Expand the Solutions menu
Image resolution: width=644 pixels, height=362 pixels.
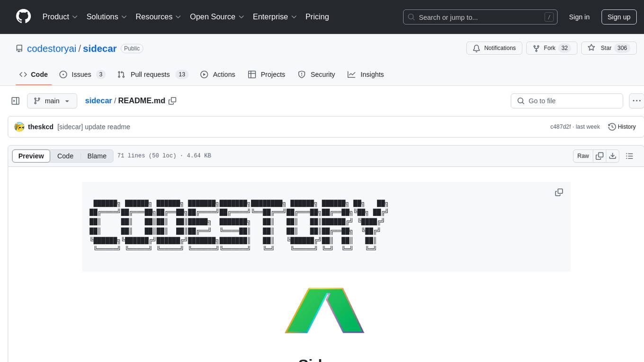coord(107,17)
